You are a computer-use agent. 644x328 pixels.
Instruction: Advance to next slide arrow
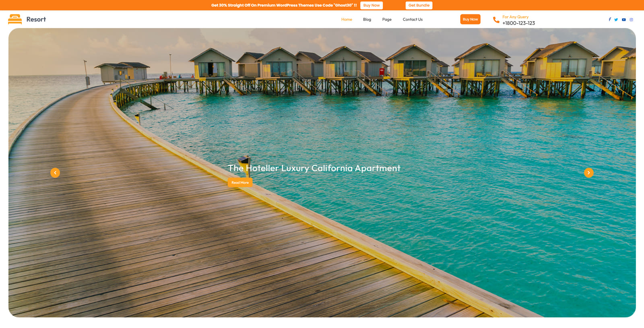pos(588,173)
